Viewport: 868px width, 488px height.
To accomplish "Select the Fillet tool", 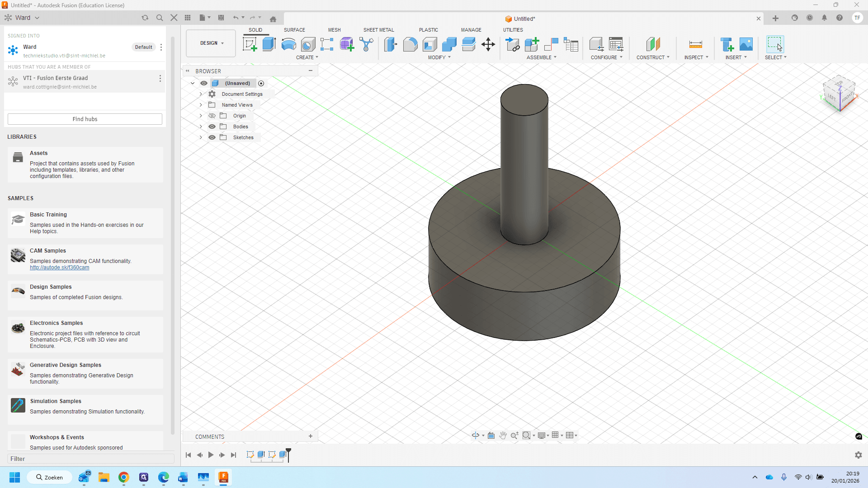I will pos(410,44).
